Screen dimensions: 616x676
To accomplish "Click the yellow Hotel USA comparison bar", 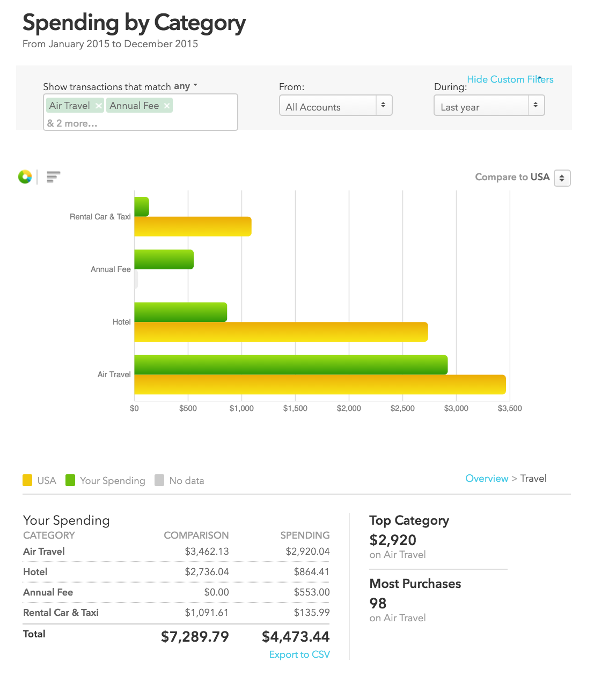I will coord(281,332).
